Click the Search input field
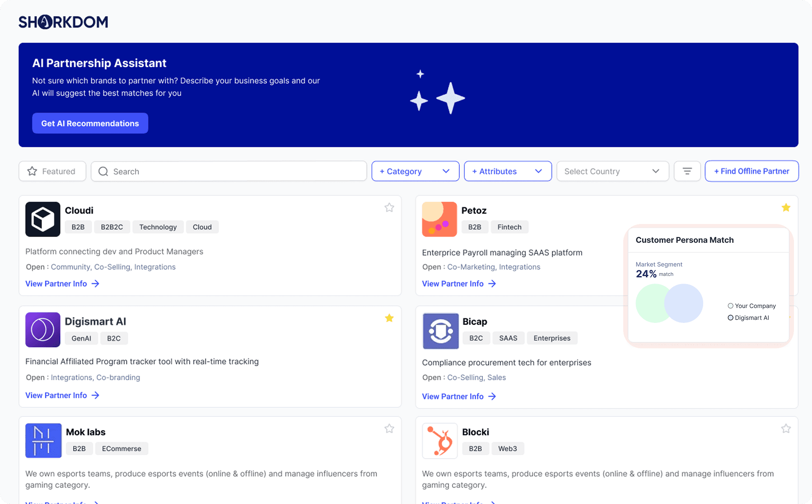812x504 pixels. coord(229,171)
